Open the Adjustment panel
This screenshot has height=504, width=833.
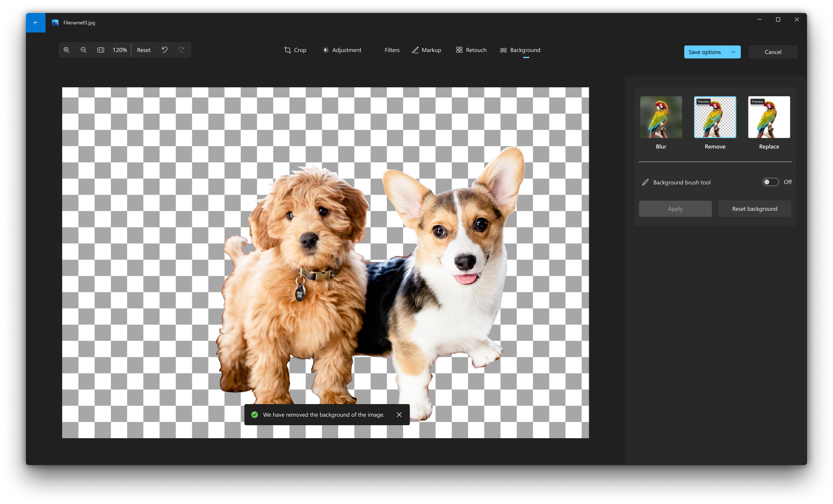point(341,50)
